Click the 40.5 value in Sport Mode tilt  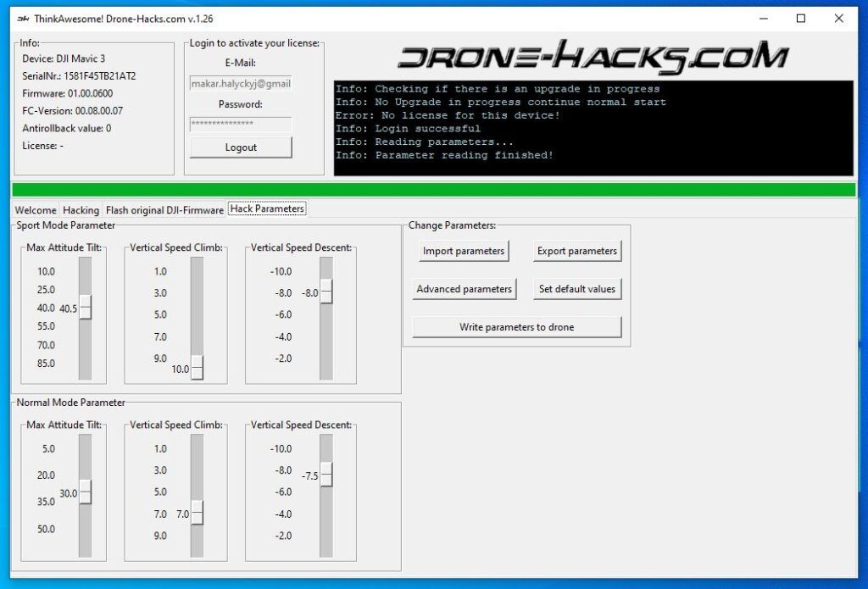(68, 308)
